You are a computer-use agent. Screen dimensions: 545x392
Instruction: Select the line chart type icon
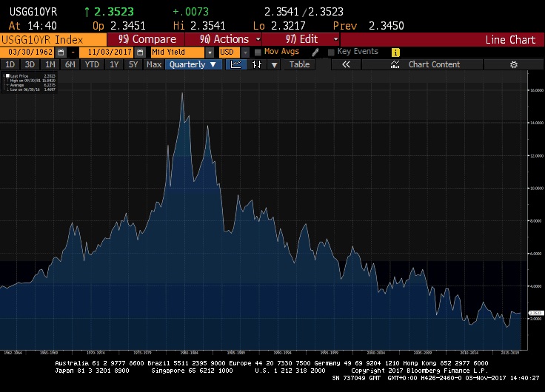pos(235,64)
